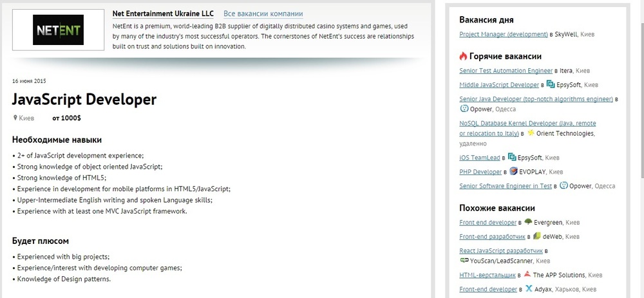Open the HTML-верстальщик vacancy link
This screenshot has width=644, height=298.
tap(488, 275)
